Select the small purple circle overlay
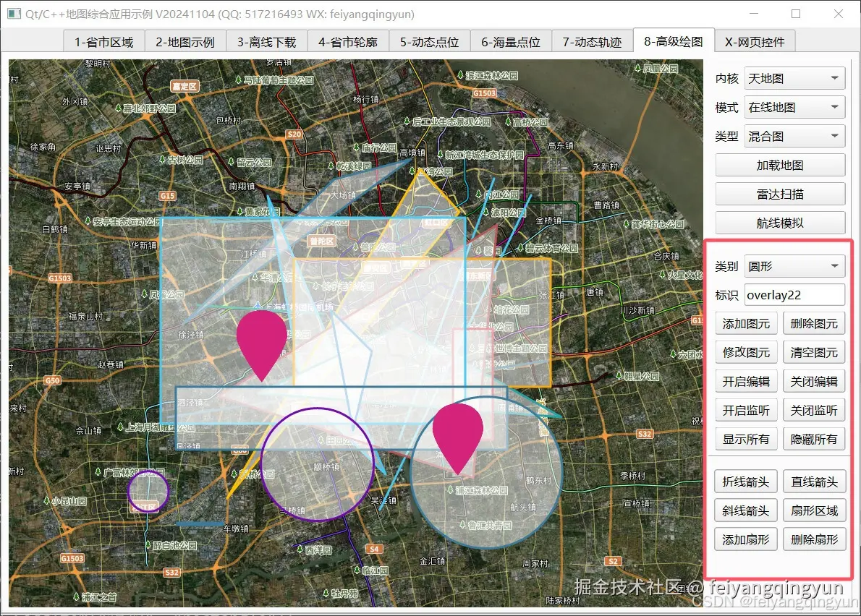The width and height of the screenshot is (861, 616). 148,491
